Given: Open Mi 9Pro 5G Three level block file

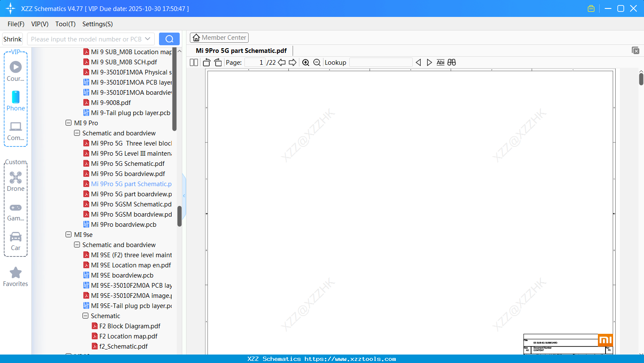Looking at the screenshot, I should [x=127, y=143].
